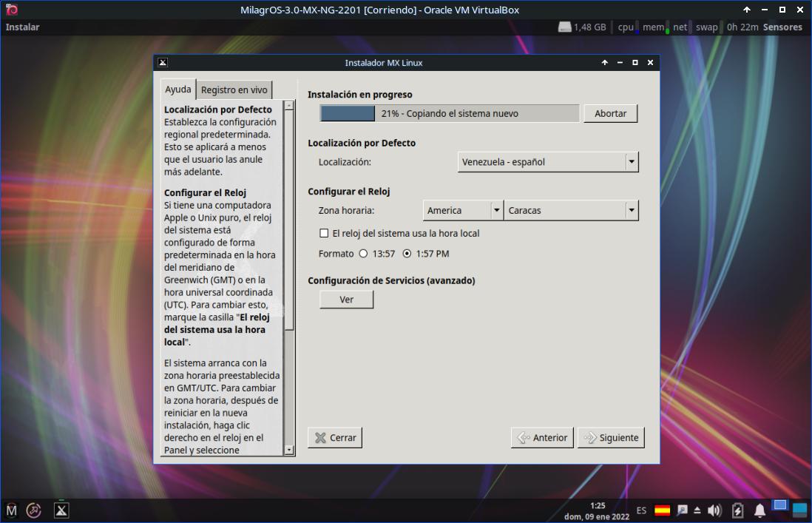The image size is (812, 523).
Task: Click the help panel scroll down arrow
Action: (x=289, y=449)
